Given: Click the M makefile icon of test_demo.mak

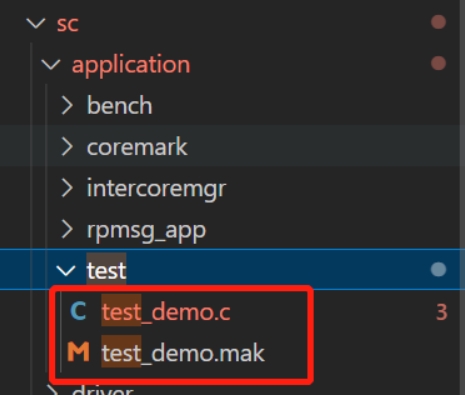Looking at the screenshot, I should coord(78,352).
